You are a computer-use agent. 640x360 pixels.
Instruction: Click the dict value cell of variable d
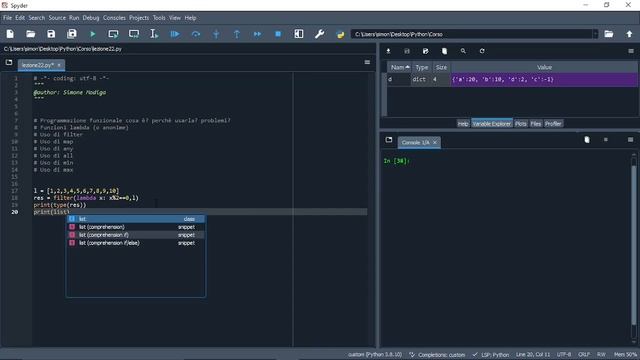pos(544,80)
